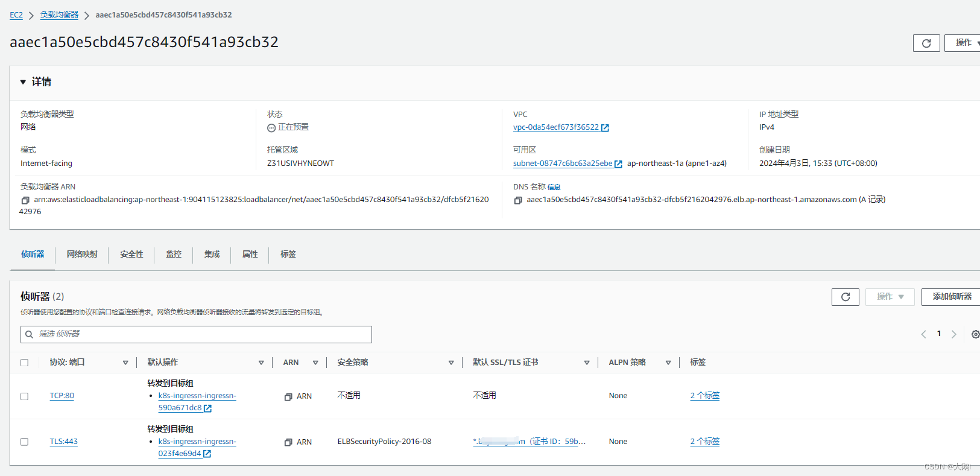Image resolution: width=980 pixels, height=476 pixels.
Task: Check the TLS:443 listener row
Action: coord(24,442)
